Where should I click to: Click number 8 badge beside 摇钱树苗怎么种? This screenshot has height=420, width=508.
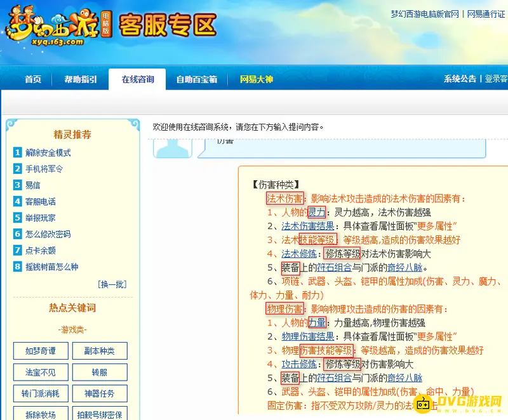click(x=18, y=266)
